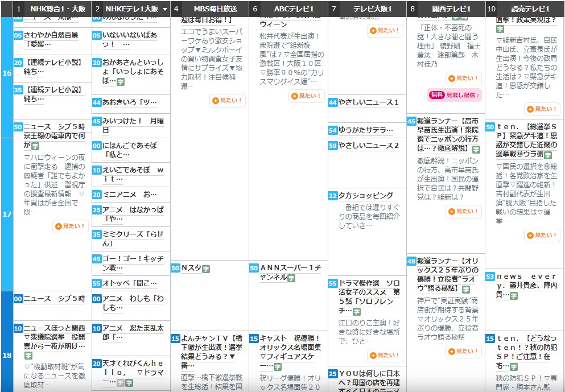This screenshot has height=392, width=565.
Task: Click the 字 icon on 報道ランナー 高市早苗 title
Action: [x=476, y=150]
